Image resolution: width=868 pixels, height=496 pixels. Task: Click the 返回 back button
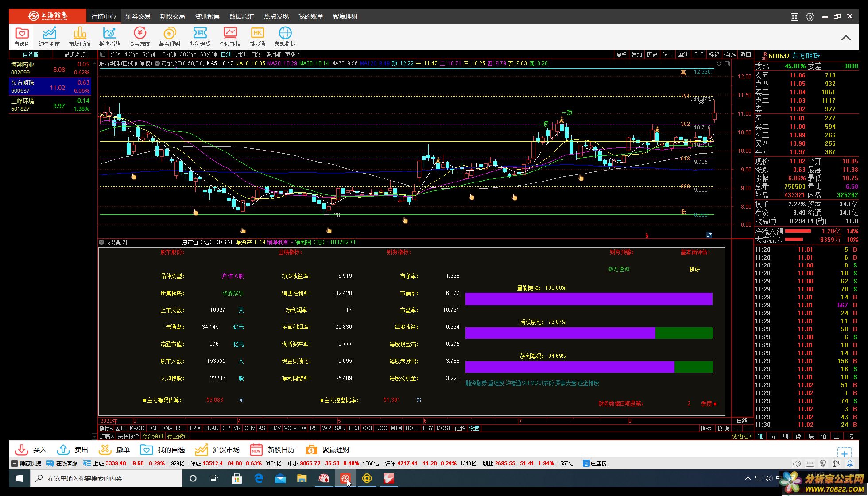pos(746,54)
